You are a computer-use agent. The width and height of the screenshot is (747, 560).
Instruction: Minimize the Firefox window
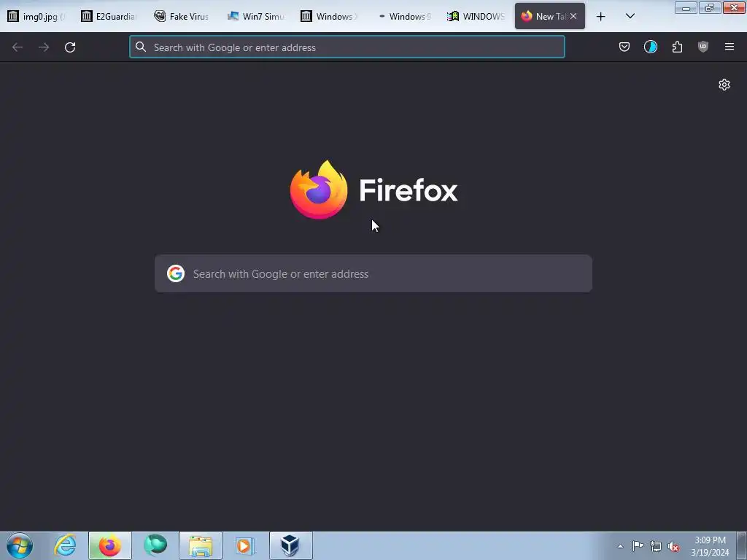click(x=686, y=8)
